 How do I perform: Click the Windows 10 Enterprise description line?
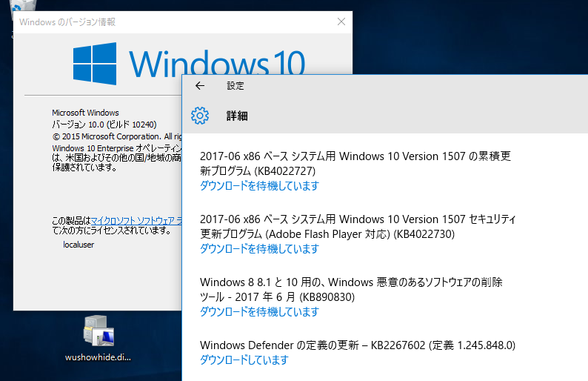click(x=117, y=148)
